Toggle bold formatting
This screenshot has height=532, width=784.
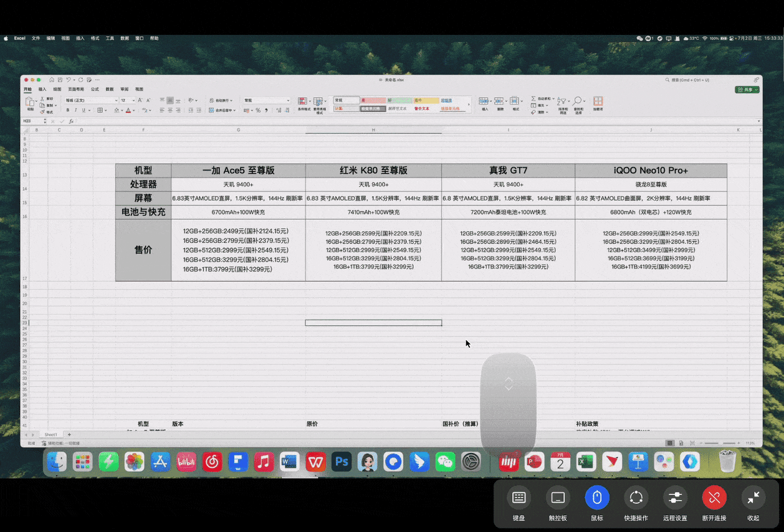(x=68, y=110)
